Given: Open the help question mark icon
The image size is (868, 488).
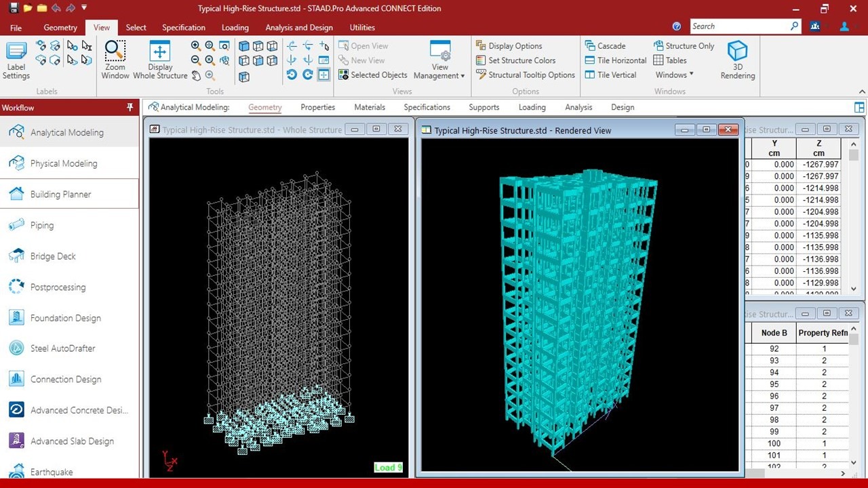Looking at the screenshot, I should (676, 26).
